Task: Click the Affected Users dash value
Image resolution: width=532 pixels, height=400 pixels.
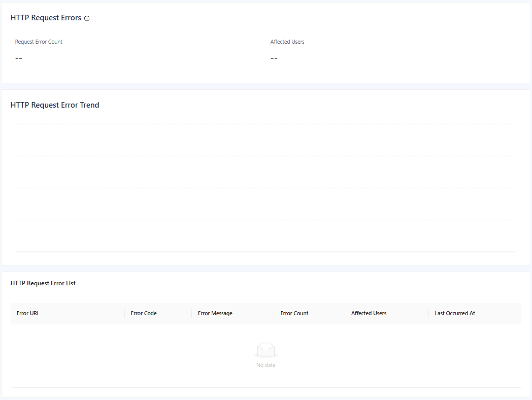Action: (x=274, y=58)
